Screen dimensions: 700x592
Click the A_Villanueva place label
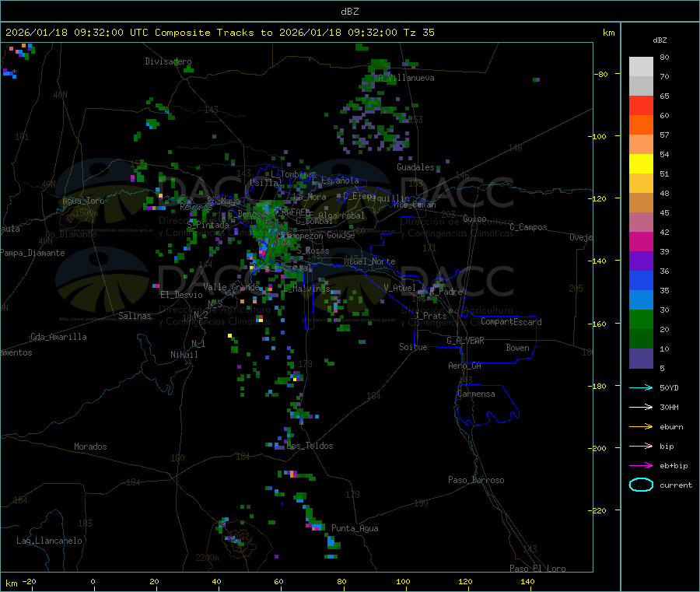click(x=406, y=78)
